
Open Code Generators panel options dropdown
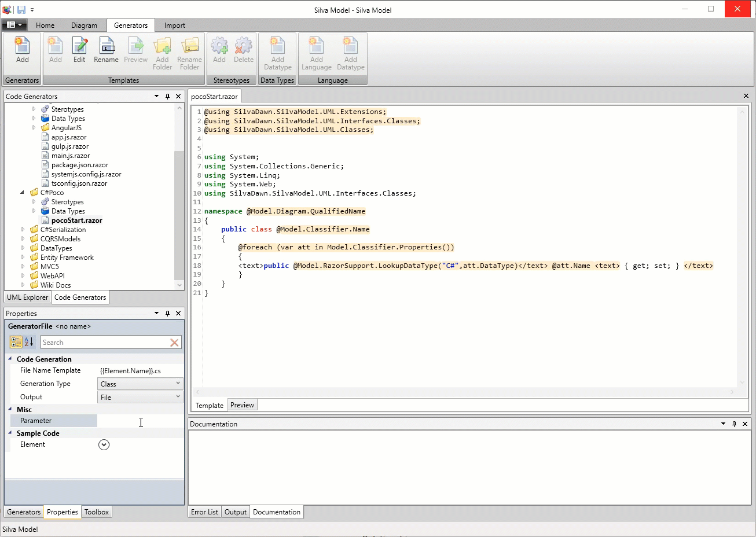tap(156, 97)
